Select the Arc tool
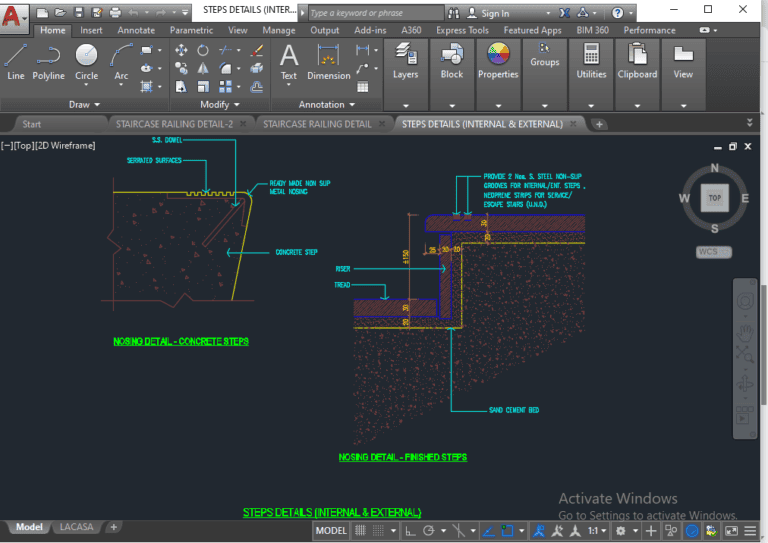 [121, 62]
